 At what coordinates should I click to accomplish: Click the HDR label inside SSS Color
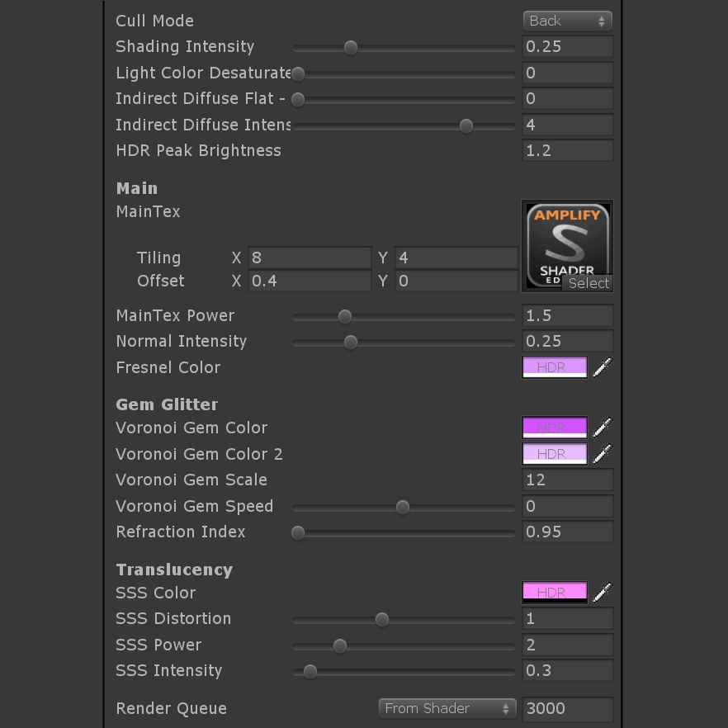pyautogui.click(x=554, y=592)
